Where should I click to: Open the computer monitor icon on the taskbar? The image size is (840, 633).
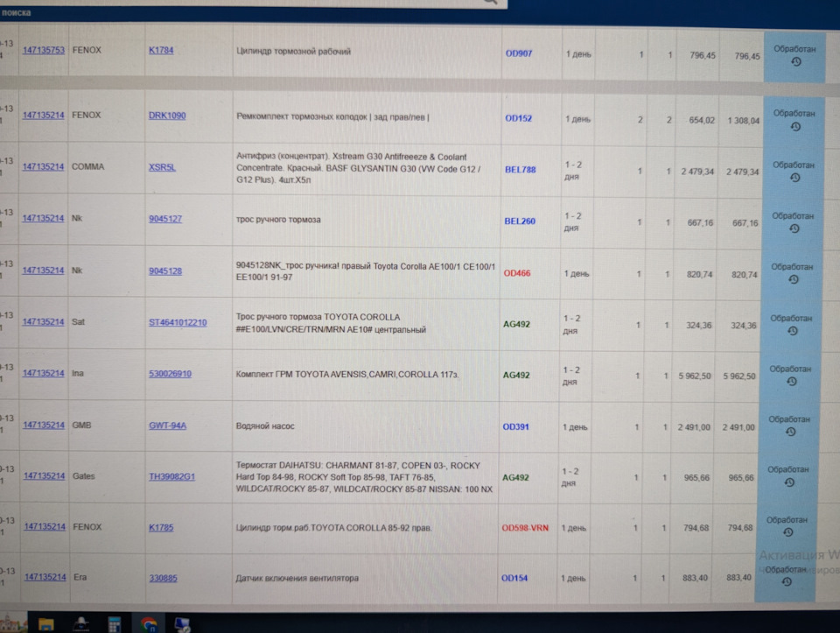tap(183, 624)
